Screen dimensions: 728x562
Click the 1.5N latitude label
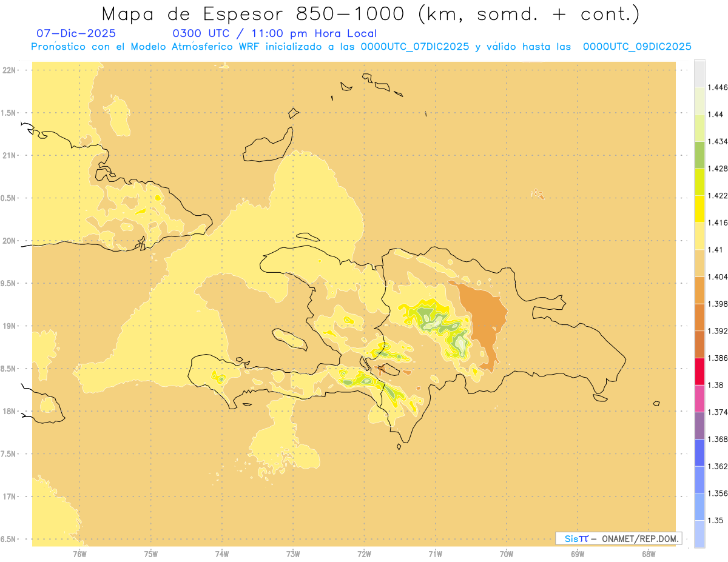8,113
